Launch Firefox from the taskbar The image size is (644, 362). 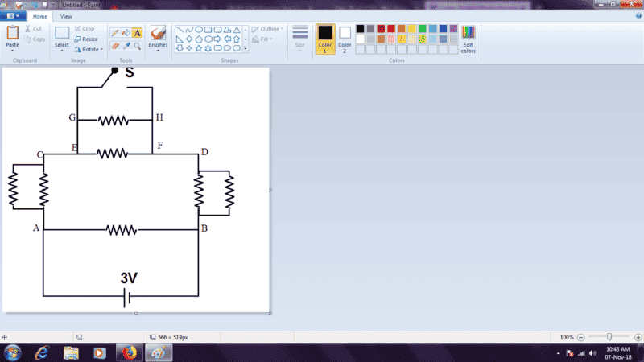(x=127, y=352)
